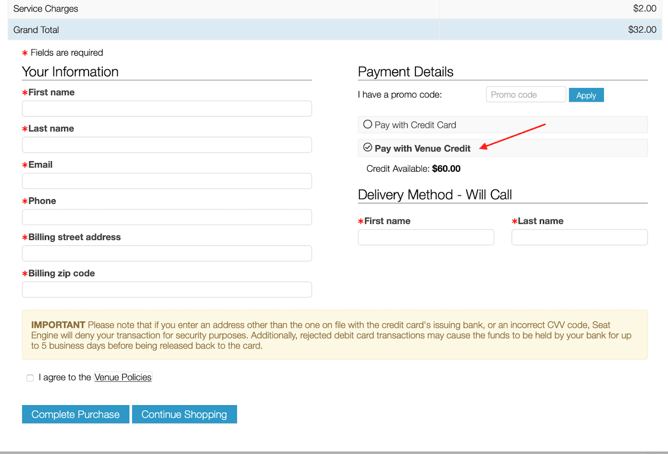Select the Billing street address field
Viewport: 668px width, 454px height.
[167, 253]
